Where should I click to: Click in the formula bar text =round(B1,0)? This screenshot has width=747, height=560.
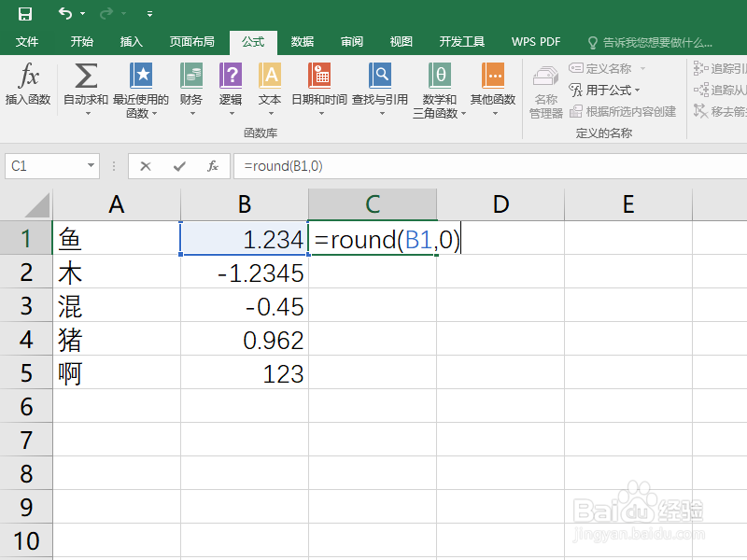point(283,166)
